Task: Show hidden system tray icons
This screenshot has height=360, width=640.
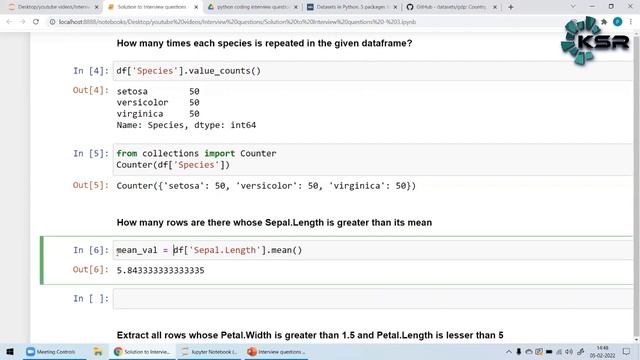Action: pyautogui.click(x=509, y=351)
